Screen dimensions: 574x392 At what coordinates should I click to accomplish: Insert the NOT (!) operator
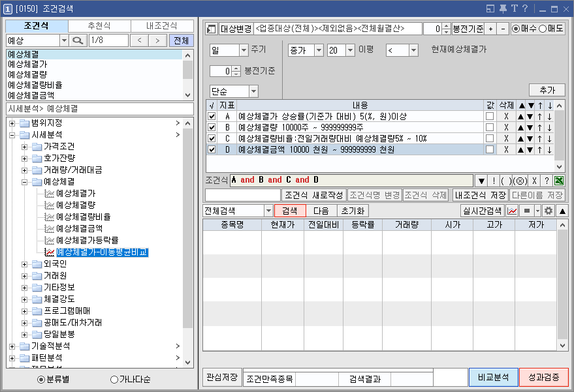(x=494, y=180)
